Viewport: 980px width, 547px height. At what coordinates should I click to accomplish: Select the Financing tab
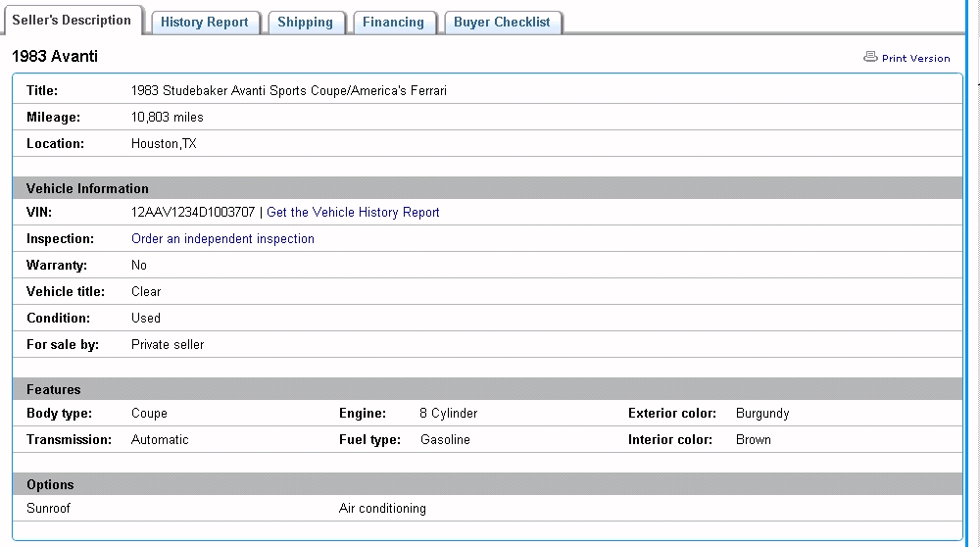393,23
